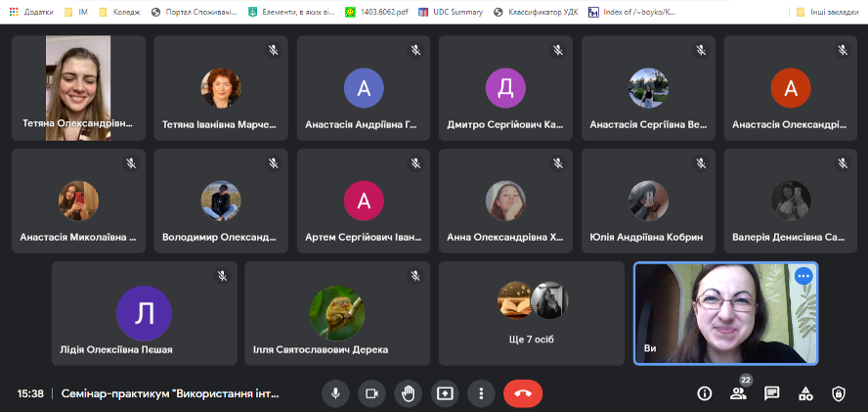The width and height of the screenshot is (868, 412).
Task: Raise hand using the hand icon
Action: (x=408, y=393)
